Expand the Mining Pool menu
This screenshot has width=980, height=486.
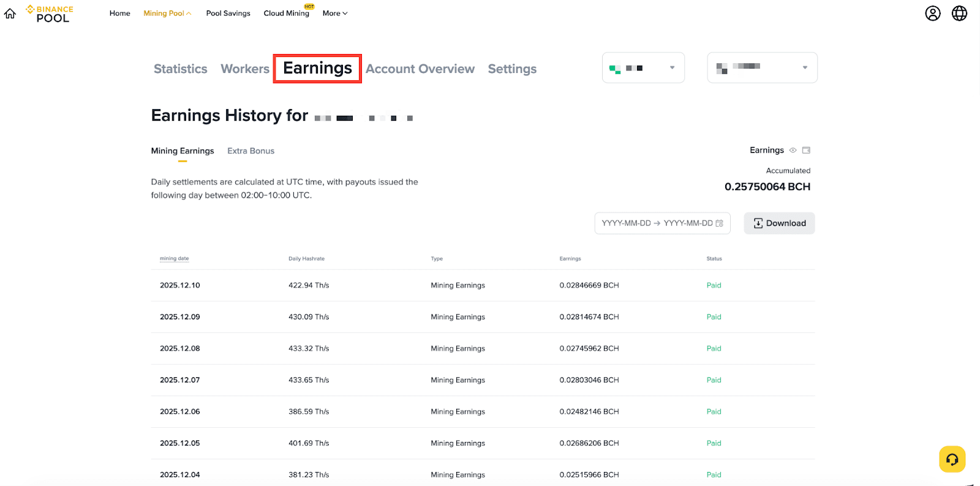click(x=167, y=13)
